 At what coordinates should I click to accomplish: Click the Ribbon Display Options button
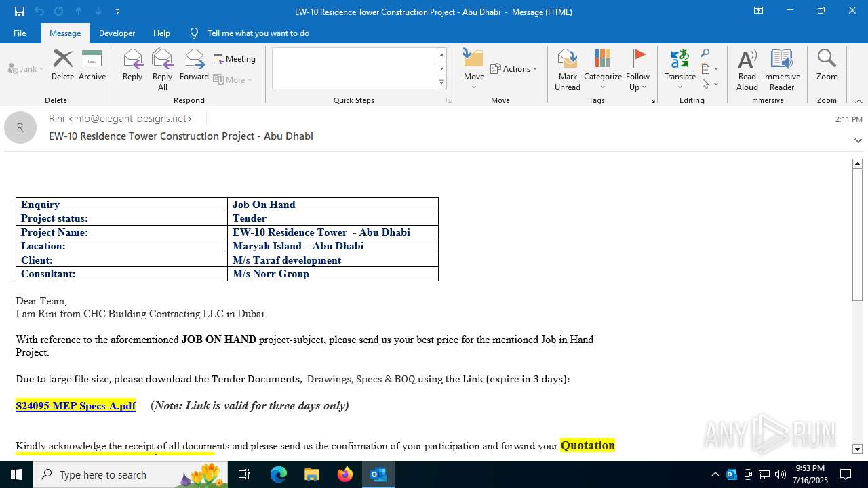758,11
